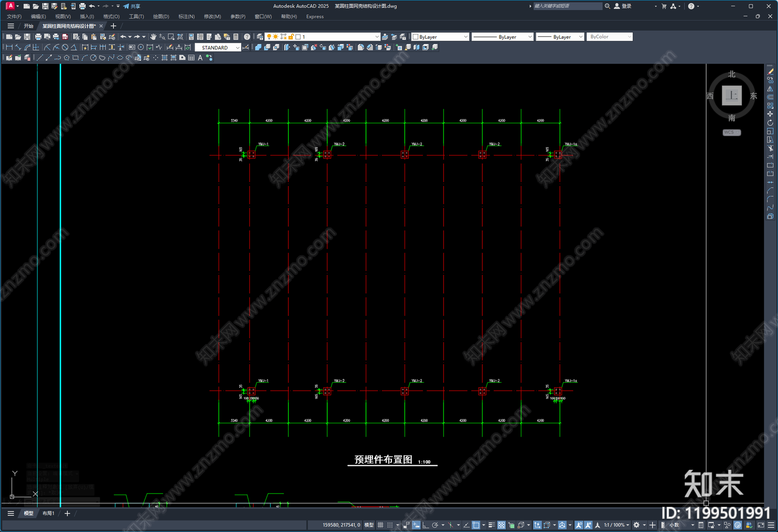Image resolution: width=778 pixels, height=532 pixels.
Task: Select the Polygon draw tool
Action: pyautogui.click(x=67, y=58)
